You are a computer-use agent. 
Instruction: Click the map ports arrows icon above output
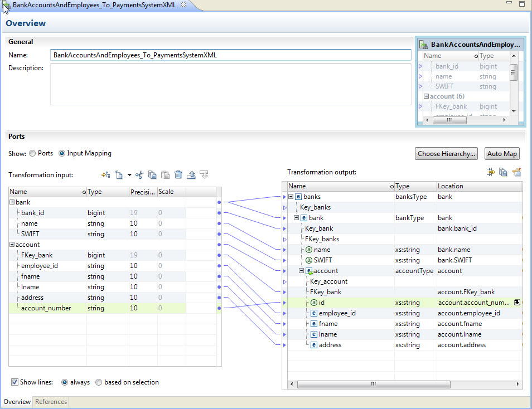[491, 172]
